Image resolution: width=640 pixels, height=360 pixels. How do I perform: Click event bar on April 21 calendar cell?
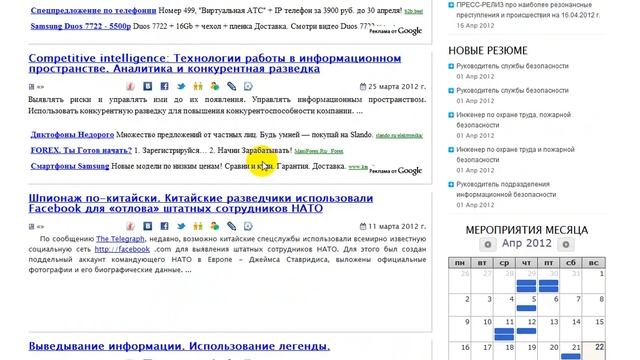coord(571,357)
